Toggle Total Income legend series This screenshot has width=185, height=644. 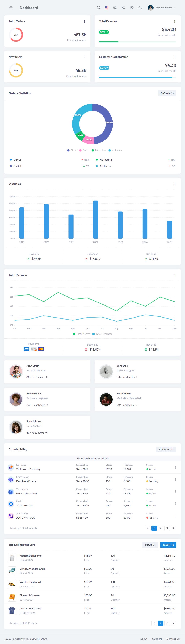[82, 334]
